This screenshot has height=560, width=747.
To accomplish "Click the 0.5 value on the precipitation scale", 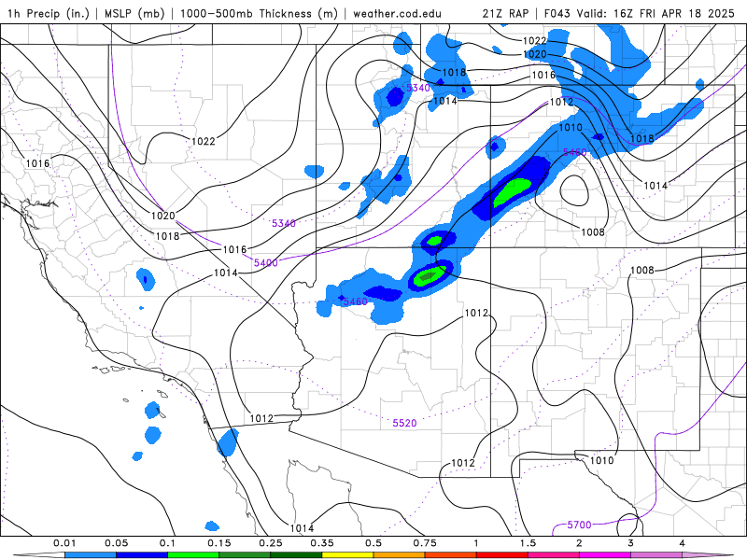I will click(x=373, y=543).
